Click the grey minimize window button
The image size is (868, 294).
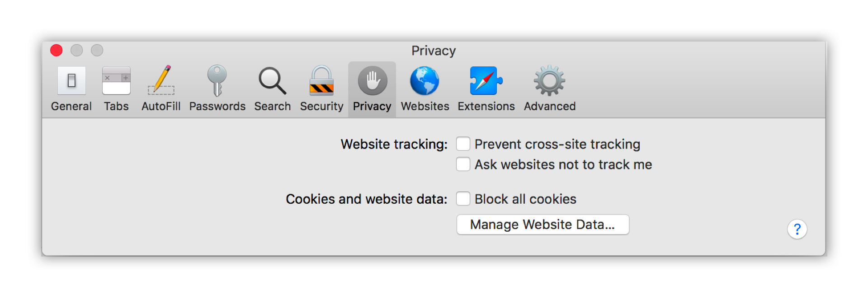(x=77, y=50)
